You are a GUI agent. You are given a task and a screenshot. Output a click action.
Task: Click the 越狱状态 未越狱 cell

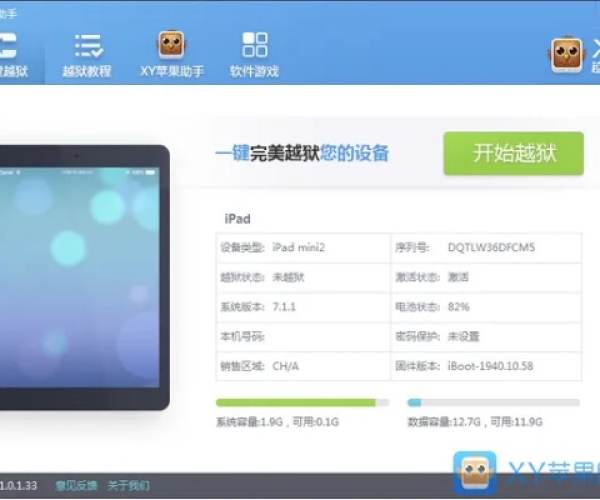pyautogui.click(x=303, y=277)
